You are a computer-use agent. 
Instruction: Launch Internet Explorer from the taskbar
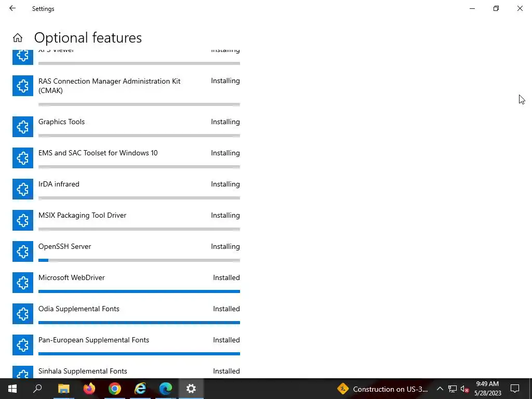coord(140,389)
